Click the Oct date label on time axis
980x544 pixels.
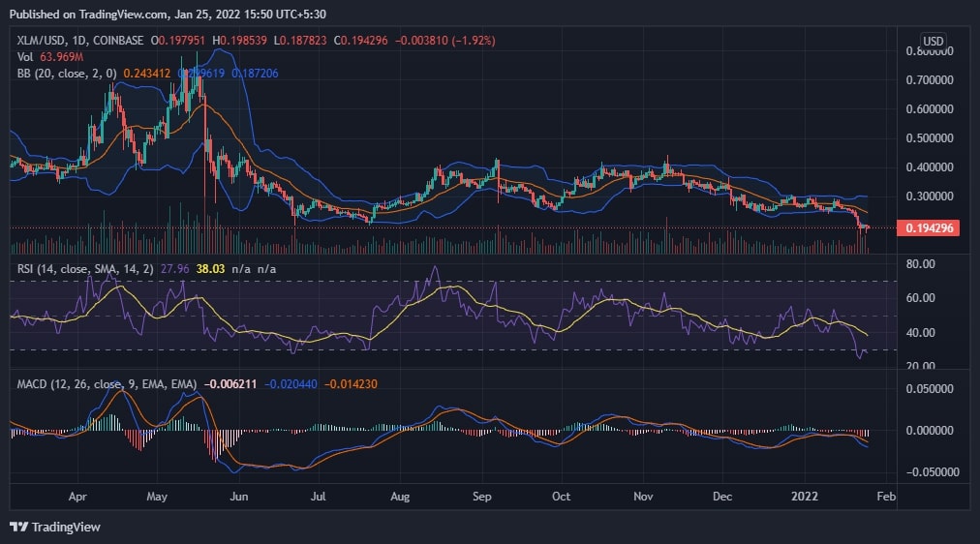(x=562, y=497)
